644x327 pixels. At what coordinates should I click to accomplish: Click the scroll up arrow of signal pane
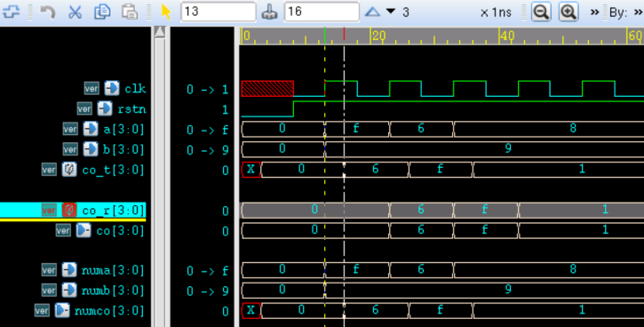click(x=160, y=32)
